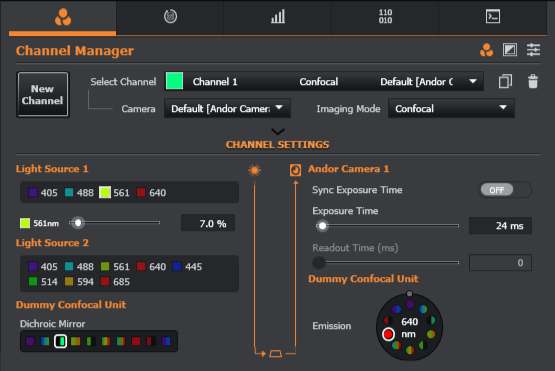The height and width of the screenshot is (371, 555).
Task: Click the 561nm laser power percentage field
Action: tap(208, 223)
